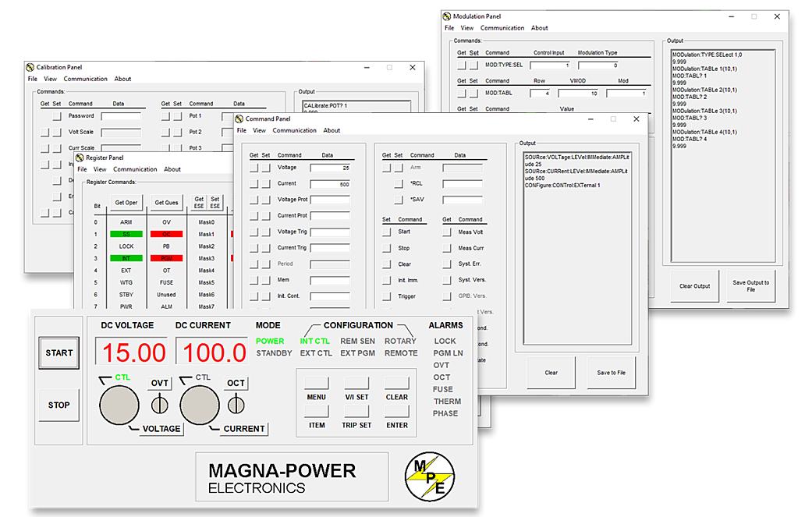This screenshot has height=517, width=812.
Task: Click the Get button beside Meas Curr
Action: (x=447, y=248)
